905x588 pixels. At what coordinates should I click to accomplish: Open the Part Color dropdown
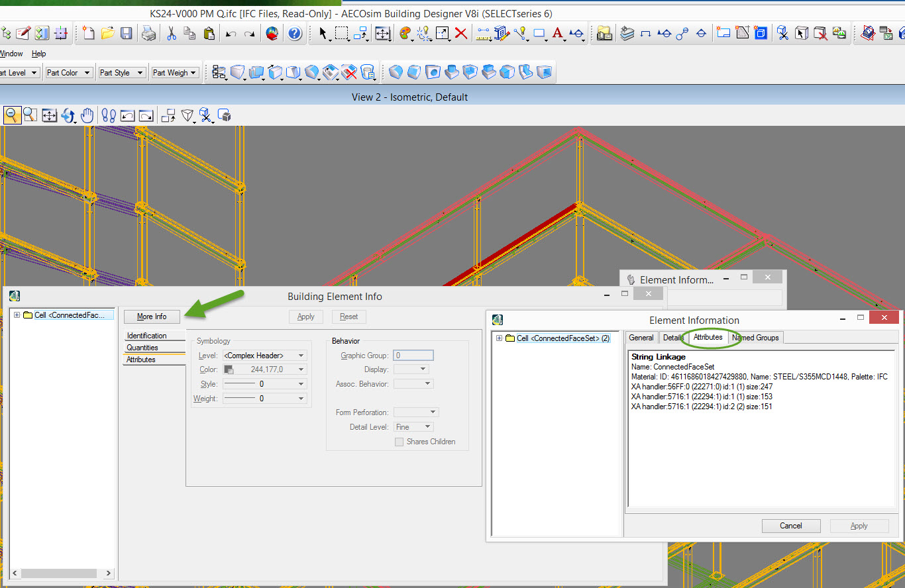click(68, 73)
